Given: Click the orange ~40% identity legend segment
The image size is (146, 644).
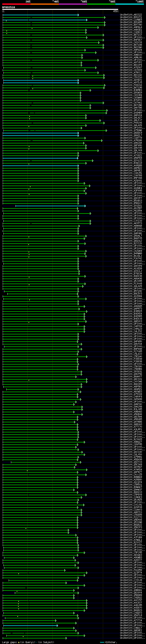Looking at the screenshot, I should (x=45, y=4).
